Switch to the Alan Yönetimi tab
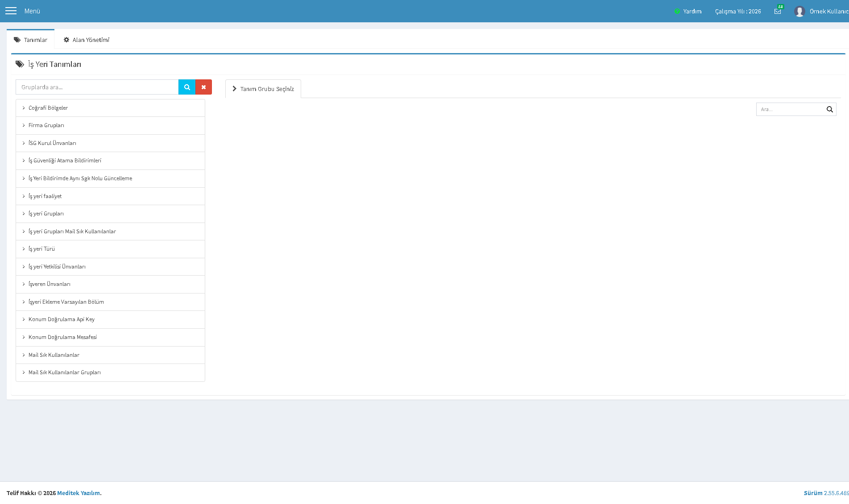The width and height of the screenshot is (849, 504). pos(86,40)
